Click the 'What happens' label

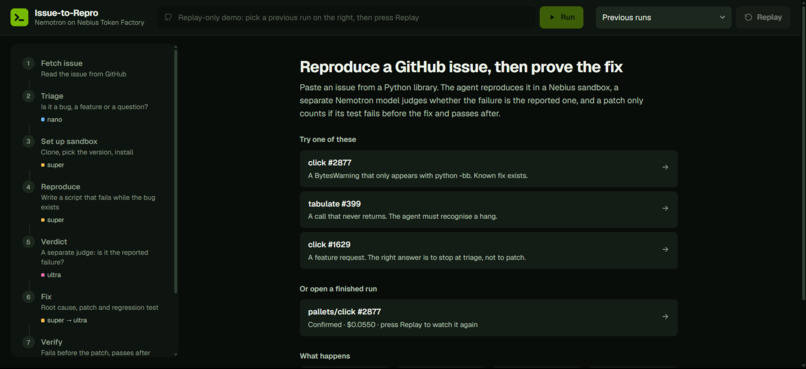(325, 356)
